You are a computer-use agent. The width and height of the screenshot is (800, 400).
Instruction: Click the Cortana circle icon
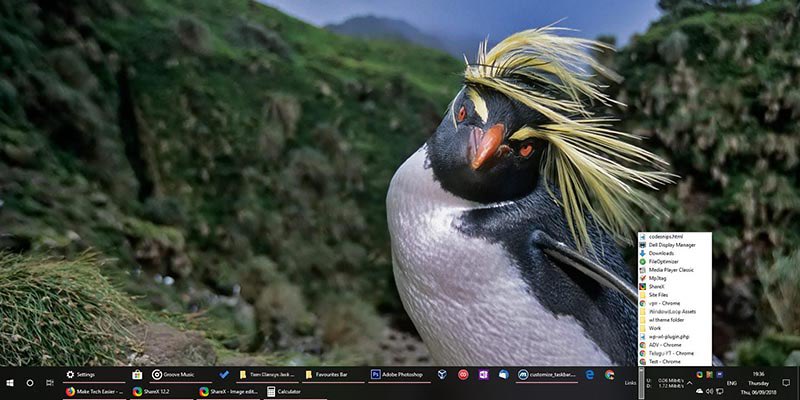point(30,383)
